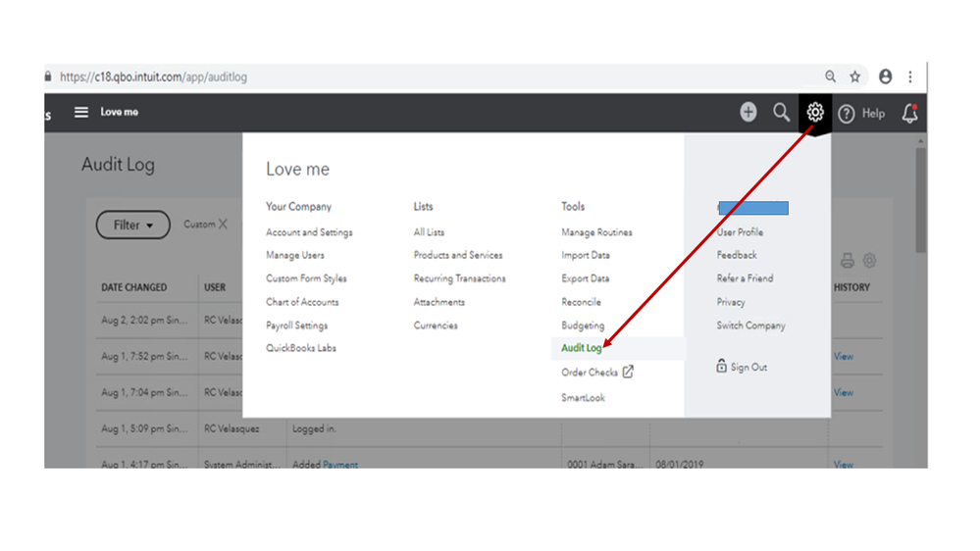Viewport: 980px width, 551px height.
Task: Select Import Data
Action: (x=586, y=256)
